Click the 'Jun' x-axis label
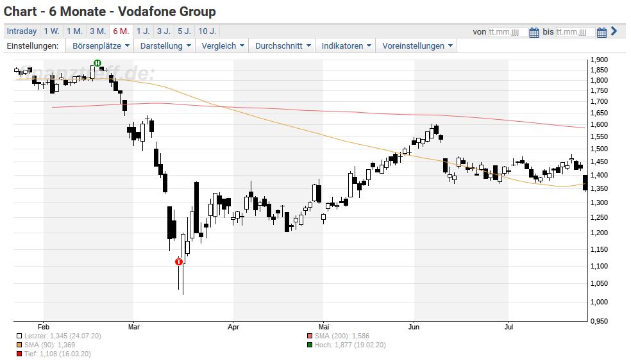 coord(414,327)
